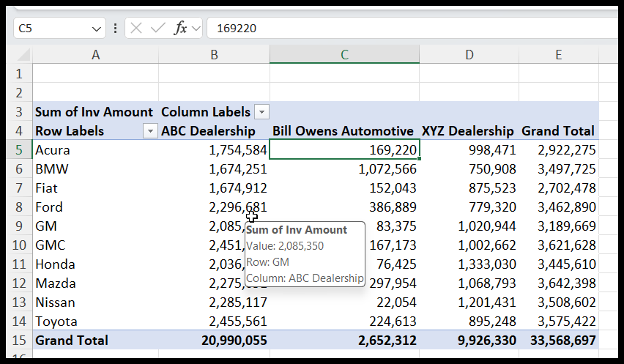Select row 4 header
Viewport: 624px width, 364px height.
[x=19, y=131]
